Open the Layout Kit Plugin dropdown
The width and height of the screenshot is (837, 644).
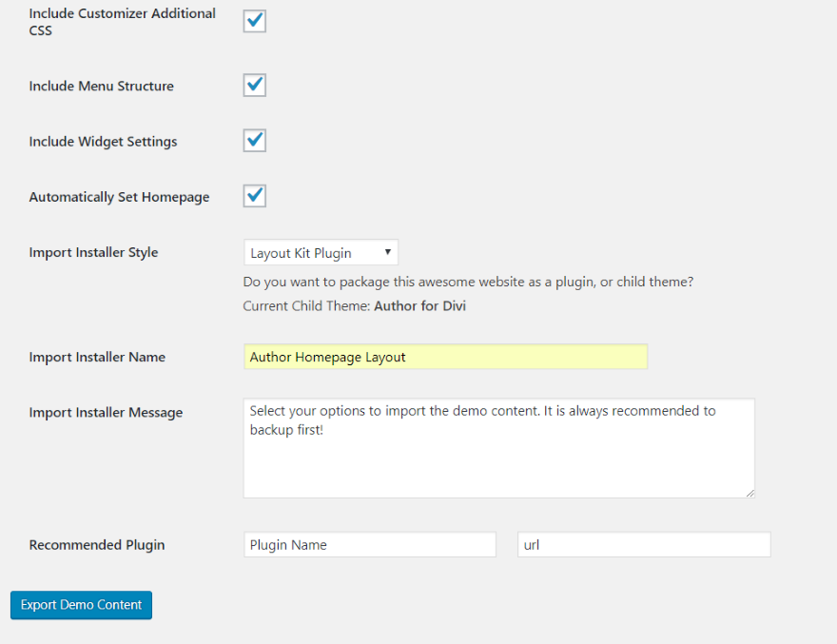point(321,253)
